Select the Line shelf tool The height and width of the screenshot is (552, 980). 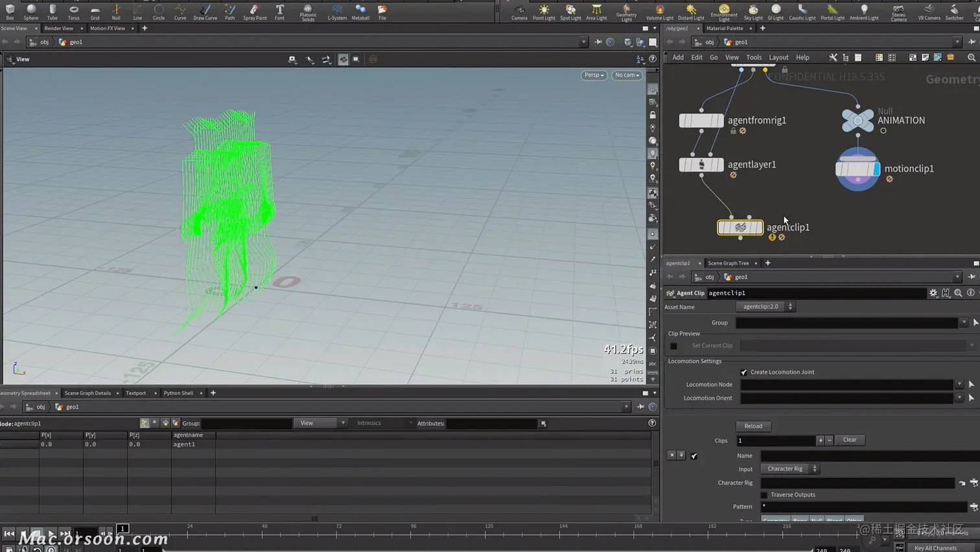click(x=137, y=12)
